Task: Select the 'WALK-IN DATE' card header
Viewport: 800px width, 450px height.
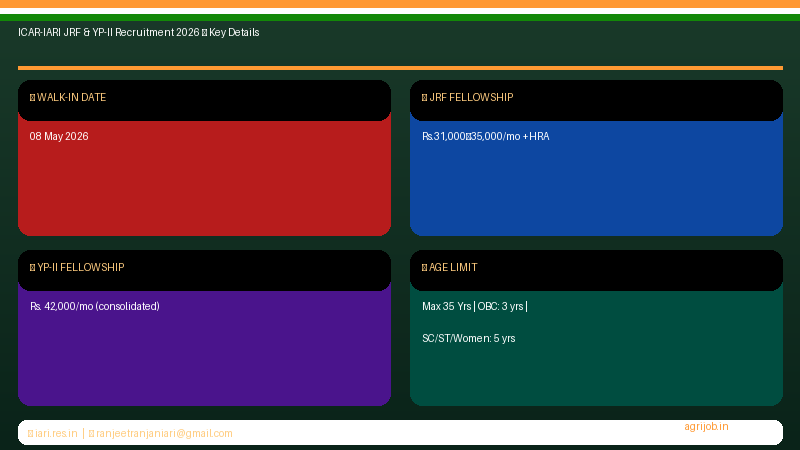Action: (204, 100)
